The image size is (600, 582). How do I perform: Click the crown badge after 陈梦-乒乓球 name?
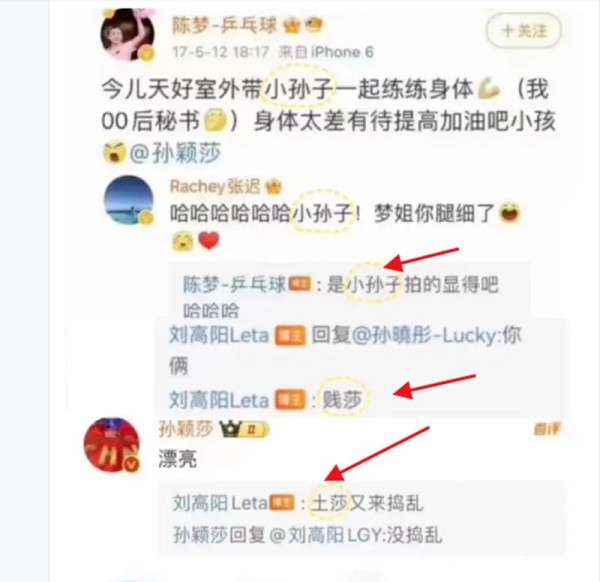click(292, 26)
